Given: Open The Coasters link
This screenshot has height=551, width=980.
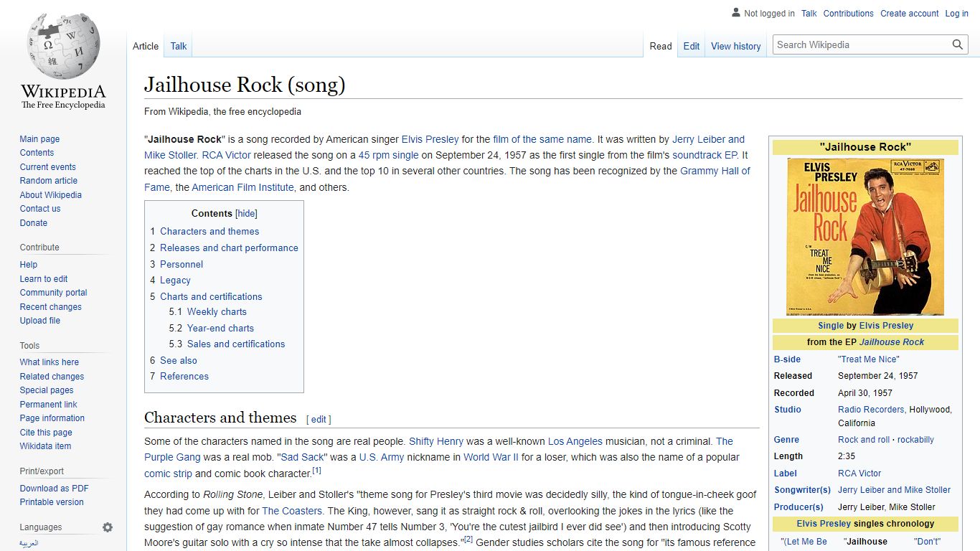Looking at the screenshot, I should pos(292,511).
